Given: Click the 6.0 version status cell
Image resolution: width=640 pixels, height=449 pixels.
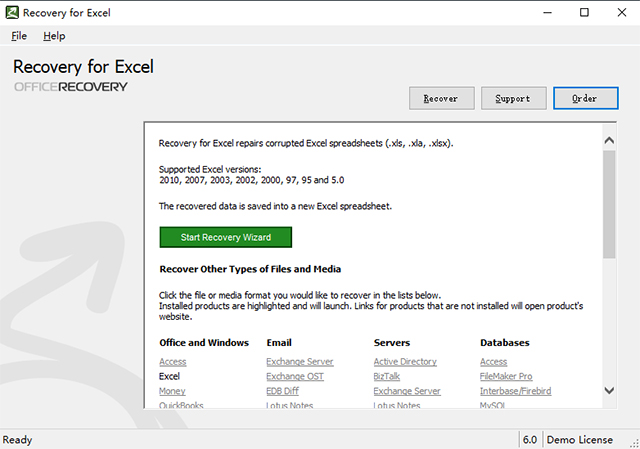Looking at the screenshot, I should pyautogui.click(x=530, y=440).
